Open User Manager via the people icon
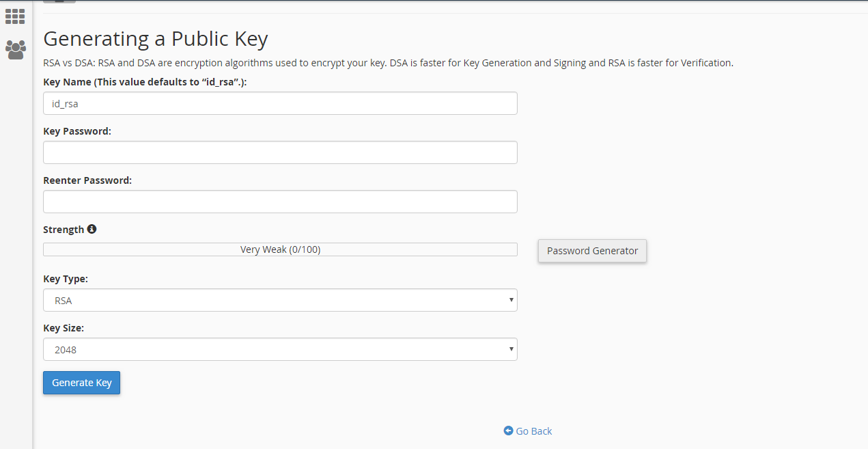 click(x=15, y=49)
